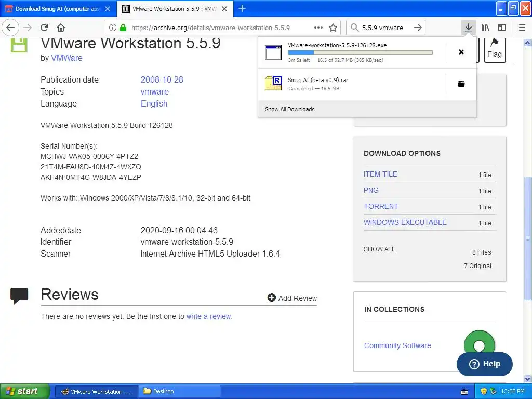Screen dimensions: 532x399
Task: Download the TORRENT option
Action: click(381, 206)
